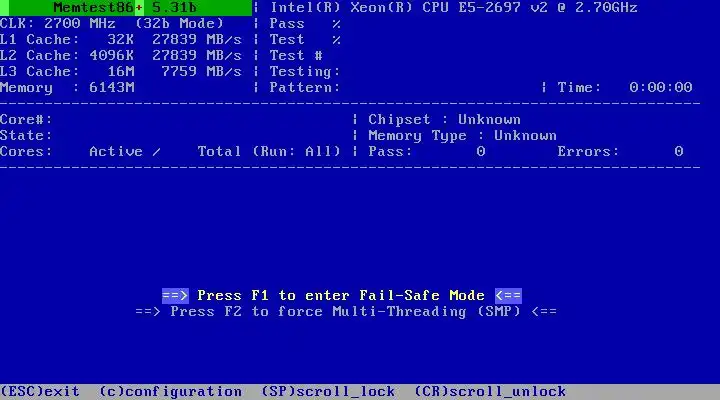Click the Testing: field label
Viewport: 720px width, 400px height.
point(305,72)
